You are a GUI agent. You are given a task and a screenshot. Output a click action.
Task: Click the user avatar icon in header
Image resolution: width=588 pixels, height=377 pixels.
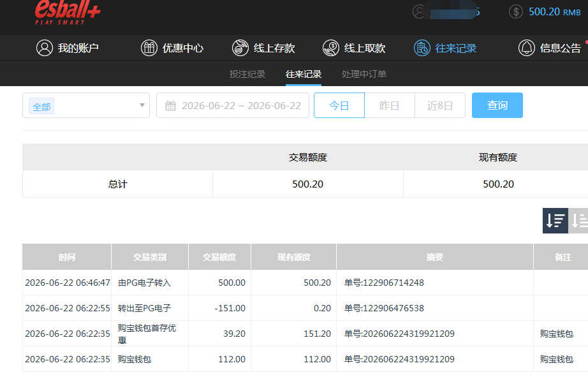[418, 11]
